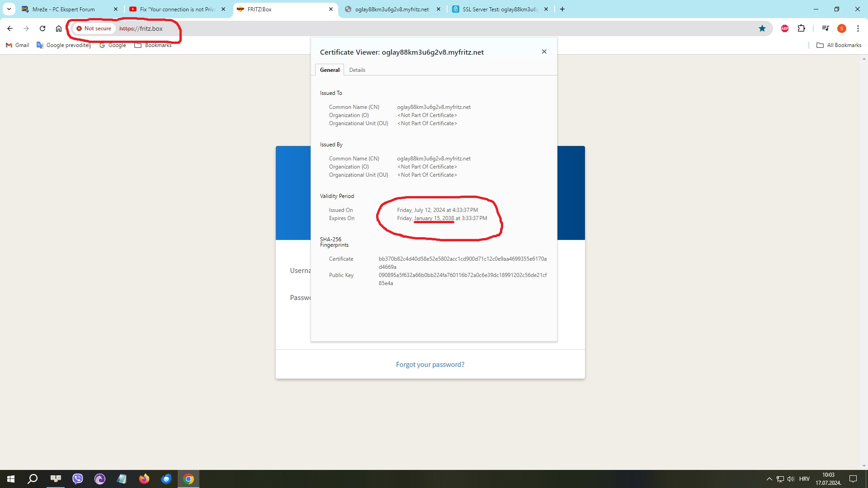This screenshot has width=868, height=488.
Task: Open Chrome three-dot menu
Action: coord(858,28)
